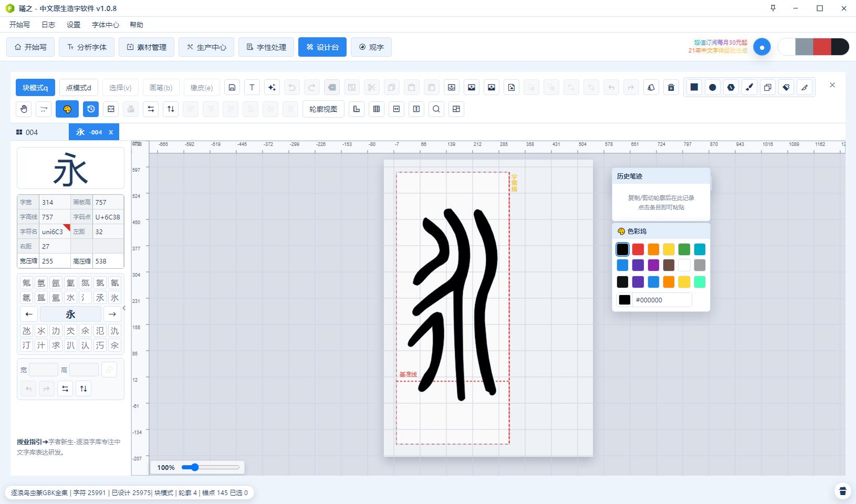This screenshot has width=856, height=504.
Task: Select the hexagon shape tool
Action: pyautogui.click(x=731, y=87)
